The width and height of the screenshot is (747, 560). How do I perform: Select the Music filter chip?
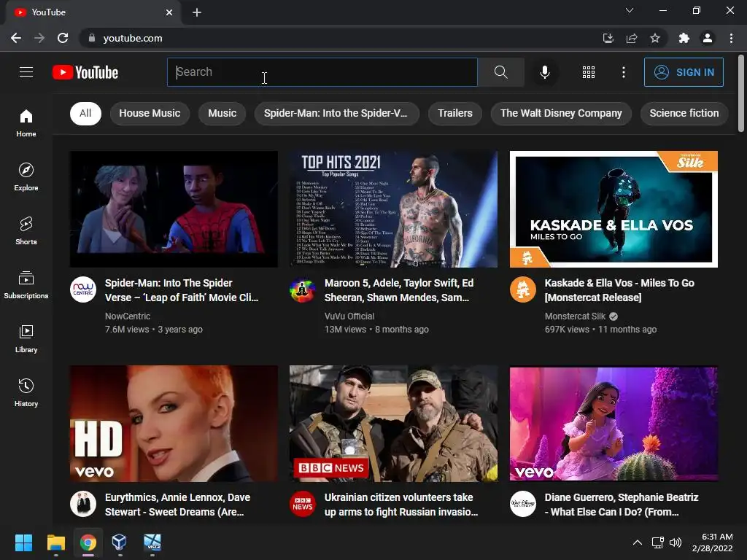pos(222,113)
